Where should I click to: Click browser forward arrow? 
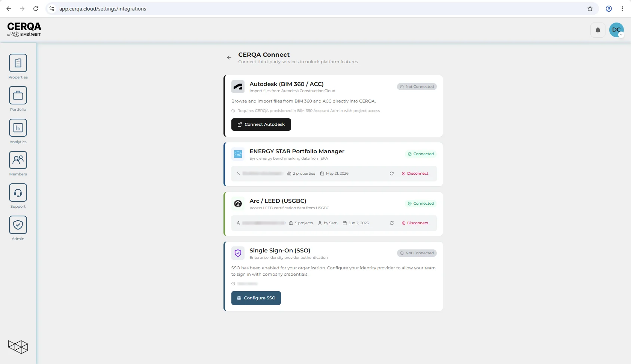(x=22, y=9)
